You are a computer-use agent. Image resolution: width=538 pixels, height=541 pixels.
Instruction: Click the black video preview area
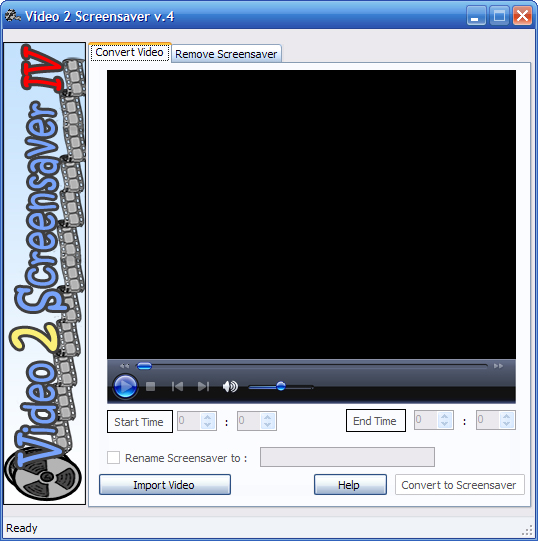(311, 215)
